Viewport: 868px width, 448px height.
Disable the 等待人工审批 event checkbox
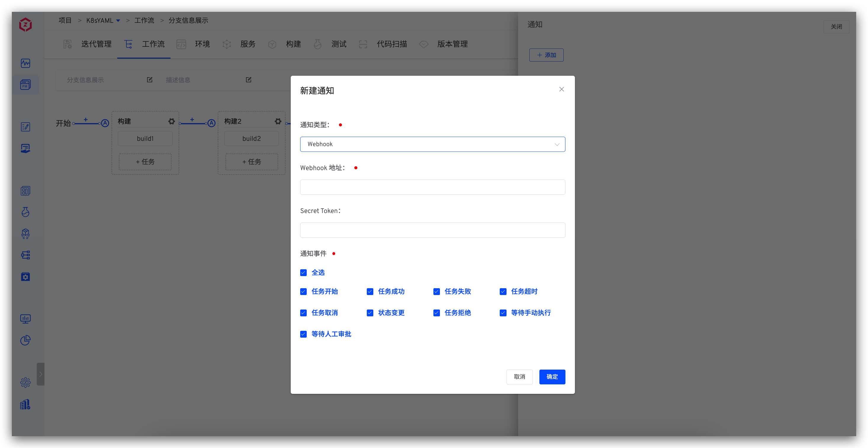(x=303, y=334)
